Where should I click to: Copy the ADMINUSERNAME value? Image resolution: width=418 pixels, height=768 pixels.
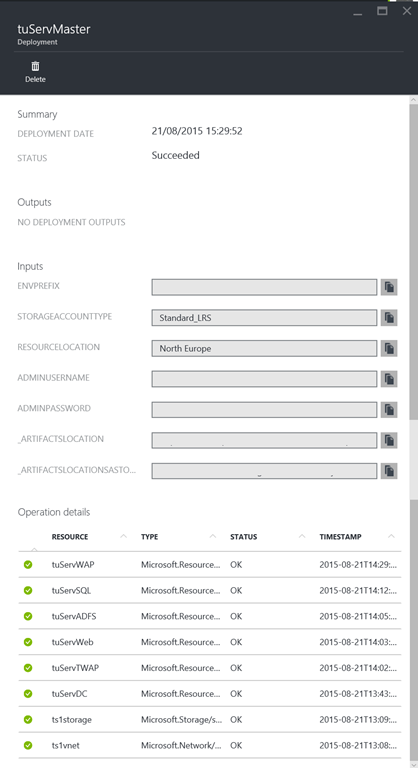coord(389,379)
